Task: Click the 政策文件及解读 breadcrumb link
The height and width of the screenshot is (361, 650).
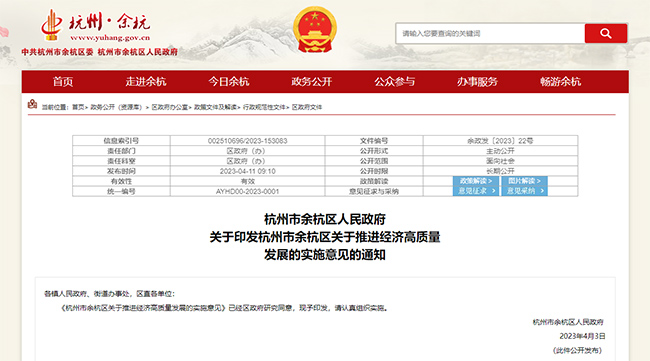Action: [x=216, y=107]
